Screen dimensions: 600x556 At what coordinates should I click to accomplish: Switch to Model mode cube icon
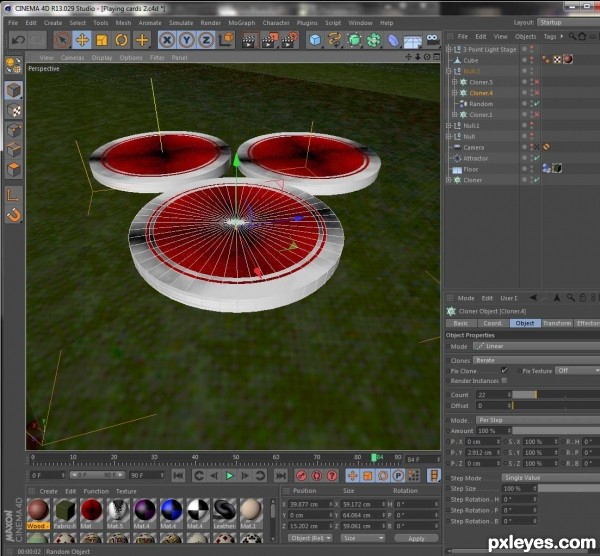[x=14, y=90]
